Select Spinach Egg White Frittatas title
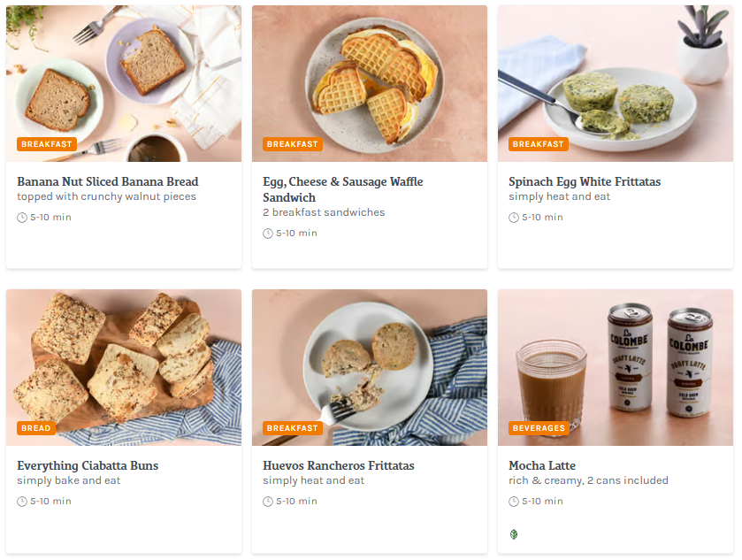This screenshot has height=560, width=742. [585, 182]
